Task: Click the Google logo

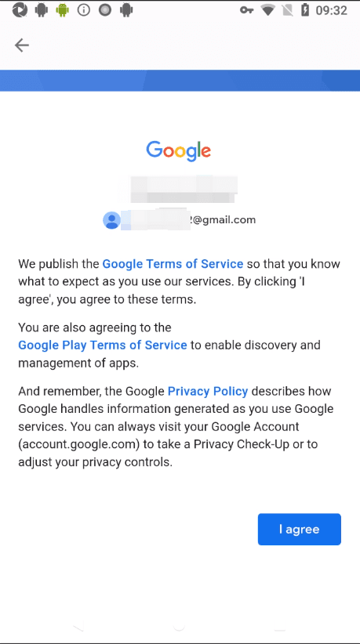Action: click(179, 150)
